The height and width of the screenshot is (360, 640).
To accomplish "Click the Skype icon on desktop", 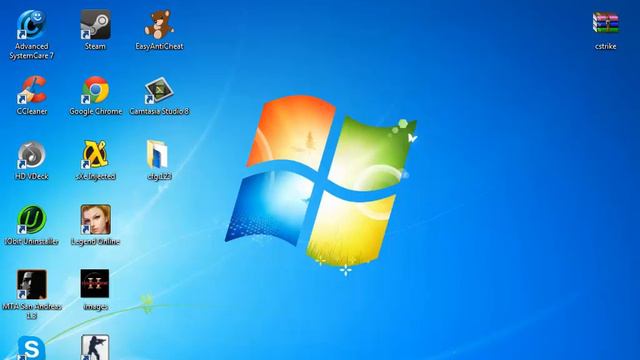I will click(x=31, y=348).
